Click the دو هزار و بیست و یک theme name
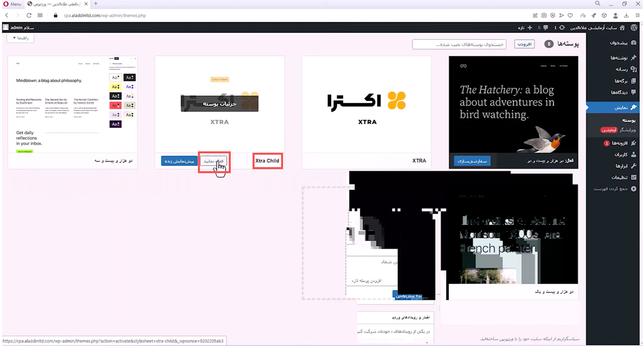 [554, 292]
